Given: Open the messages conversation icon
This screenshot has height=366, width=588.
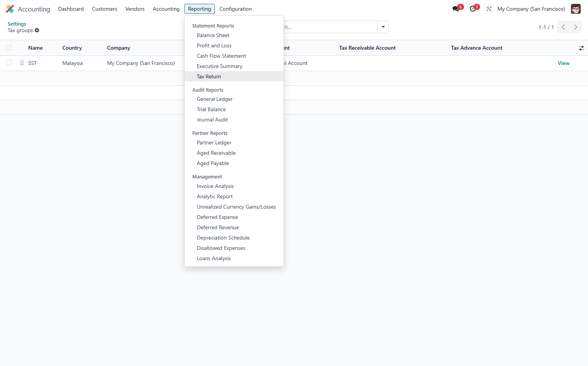Looking at the screenshot, I should 456,9.
